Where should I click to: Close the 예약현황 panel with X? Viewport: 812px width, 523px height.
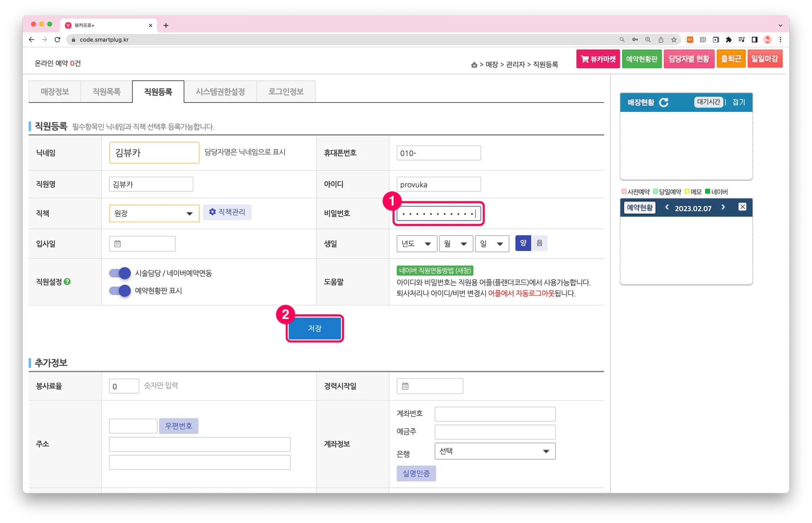point(742,207)
